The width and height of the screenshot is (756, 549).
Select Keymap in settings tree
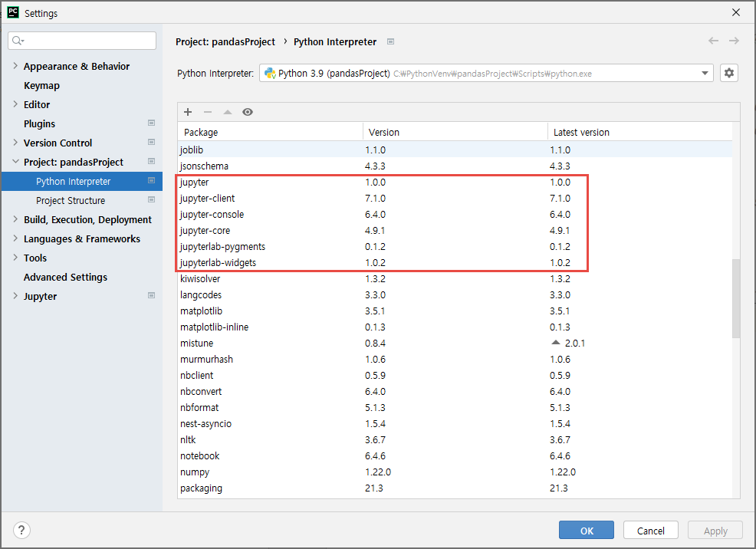[x=41, y=85]
